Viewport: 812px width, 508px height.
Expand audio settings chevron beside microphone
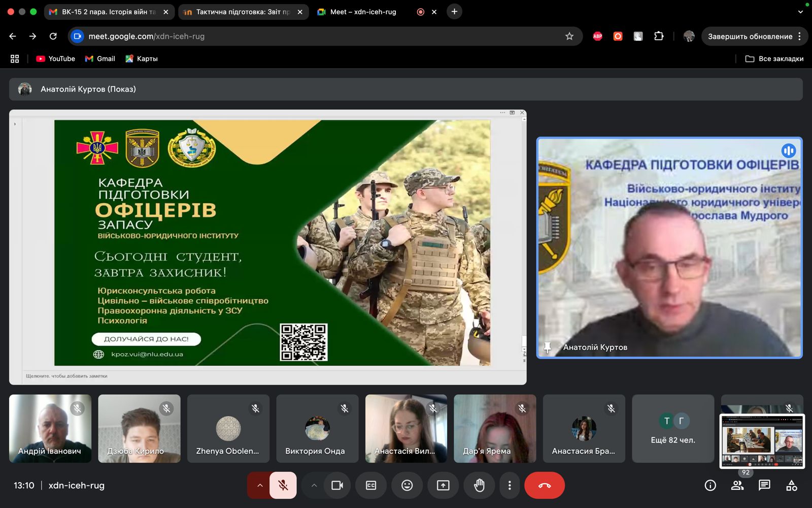point(259,485)
